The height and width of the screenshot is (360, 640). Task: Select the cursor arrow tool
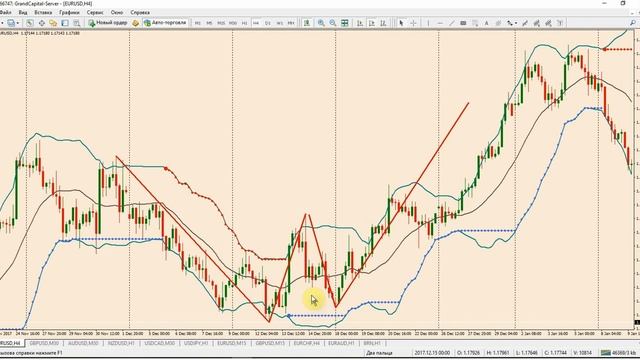pos(401,23)
